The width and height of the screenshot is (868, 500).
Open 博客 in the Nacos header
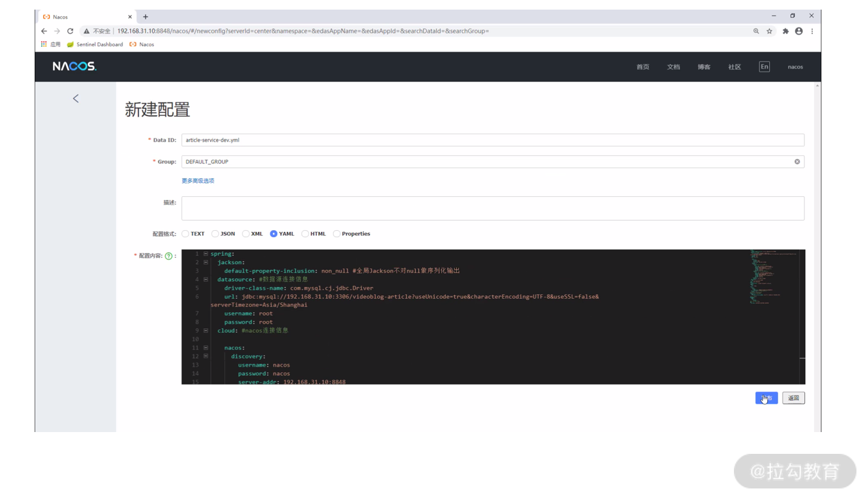704,67
